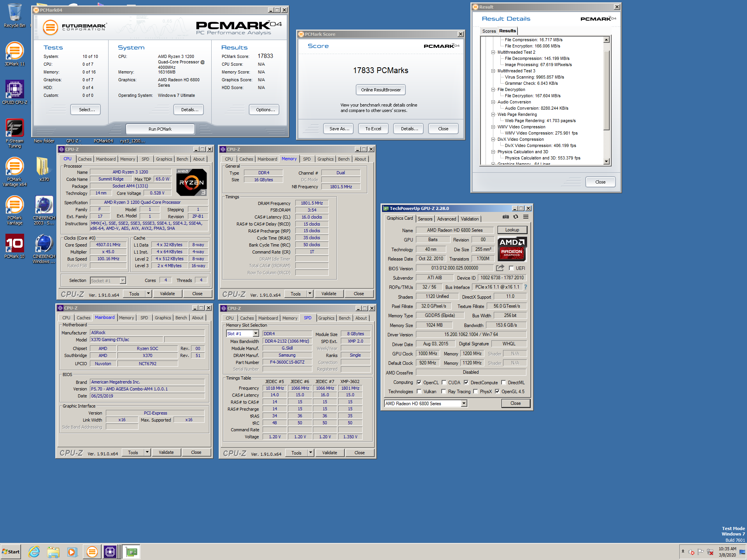The height and width of the screenshot is (560, 747).
Task: Switch to Scores tab in Result Details
Action: pyautogui.click(x=489, y=31)
